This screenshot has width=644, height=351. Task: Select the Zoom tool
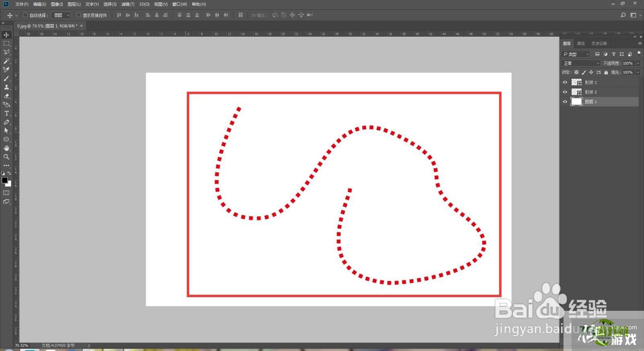[6, 157]
